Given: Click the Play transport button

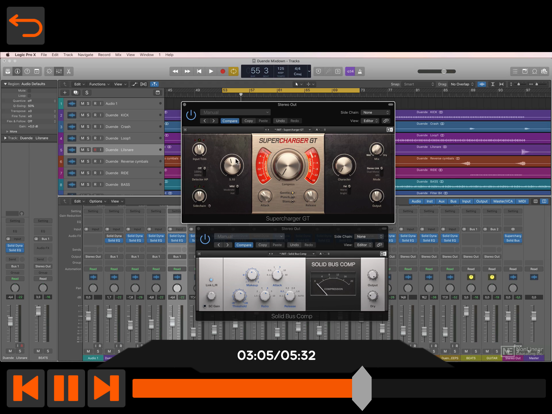Looking at the screenshot, I should click(x=211, y=71).
